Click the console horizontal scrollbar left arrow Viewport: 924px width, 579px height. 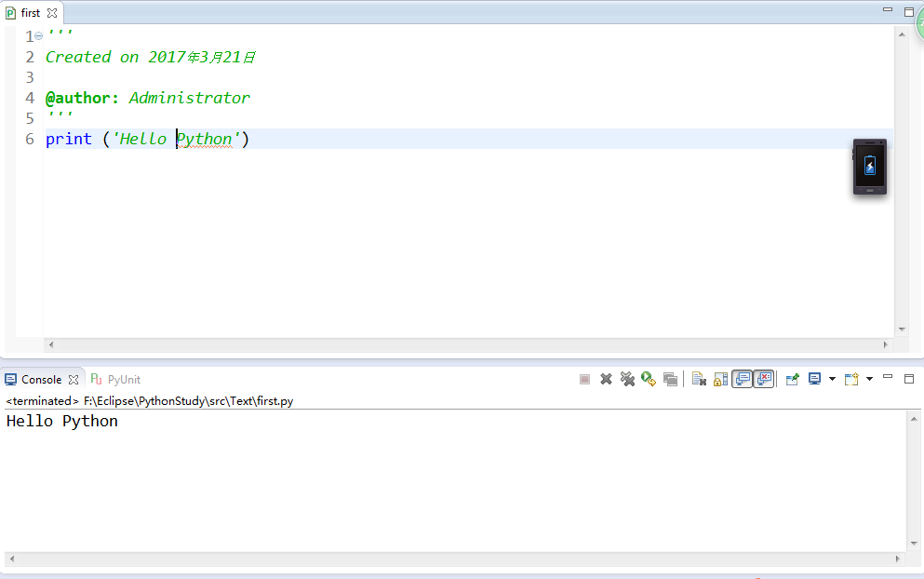12,559
